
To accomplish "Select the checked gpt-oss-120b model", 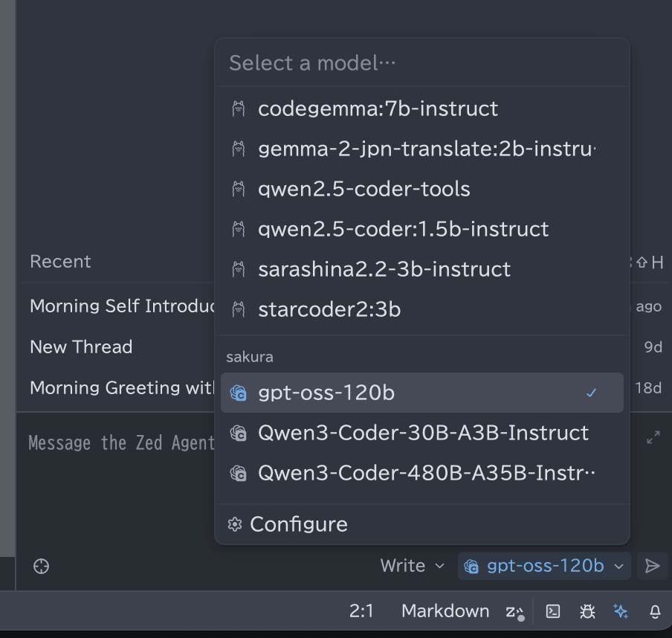I will (x=421, y=393).
